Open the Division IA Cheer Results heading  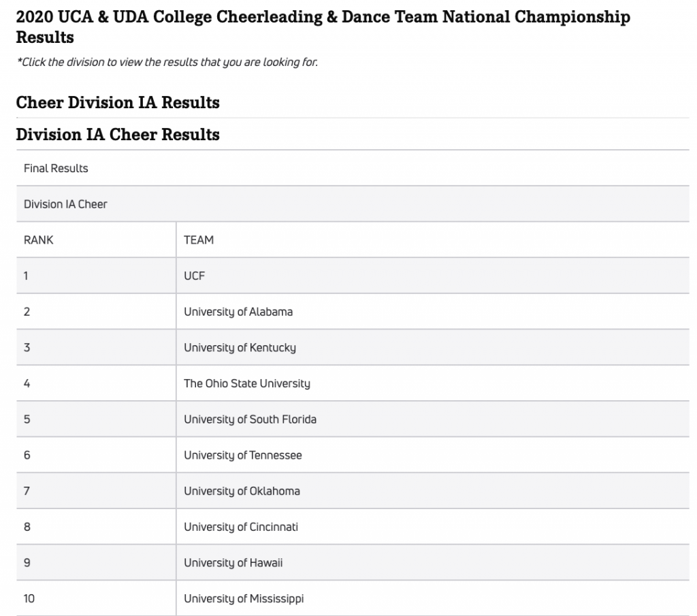(x=118, y=135)
